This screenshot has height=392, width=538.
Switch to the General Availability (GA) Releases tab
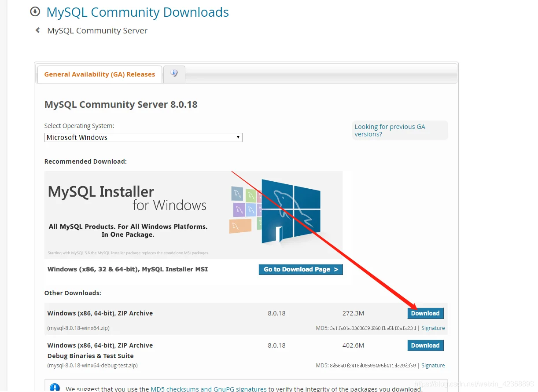pos(99,74)
